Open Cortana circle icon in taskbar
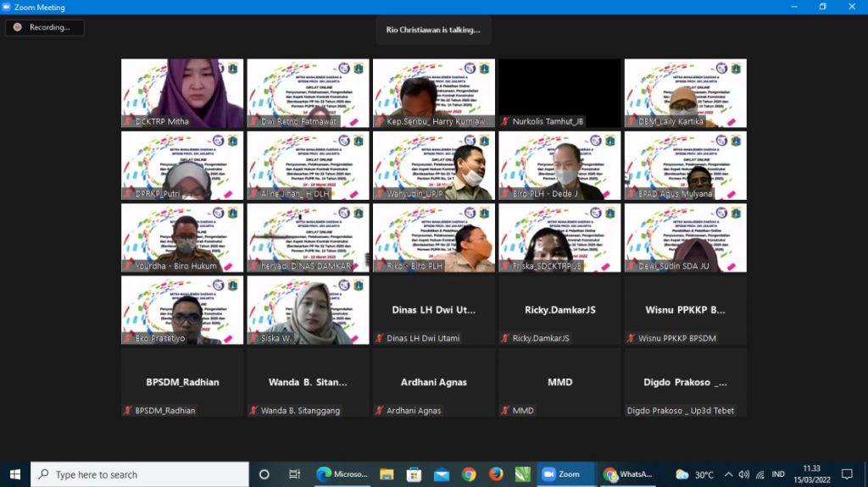The image size is (868, 487). (264, 474)
